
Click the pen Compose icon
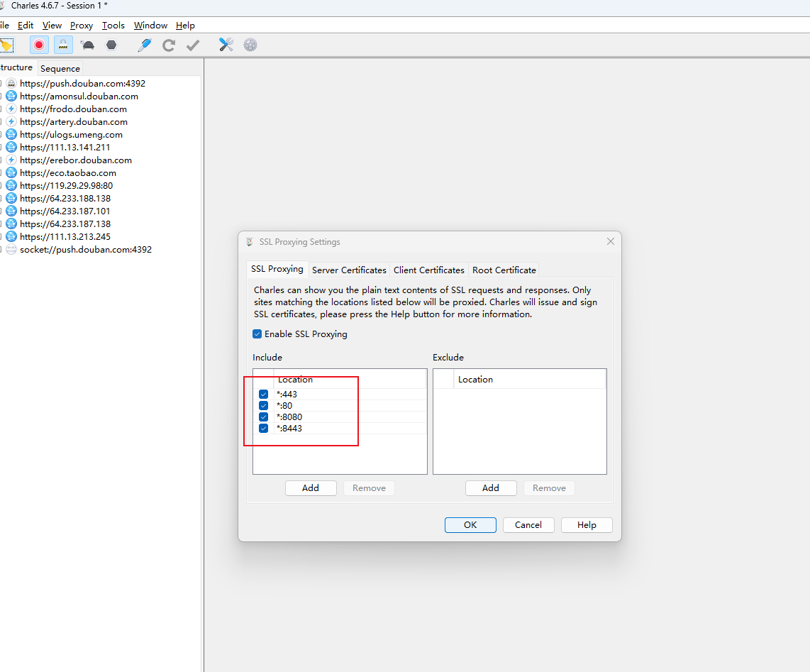(x=145, y=45)
